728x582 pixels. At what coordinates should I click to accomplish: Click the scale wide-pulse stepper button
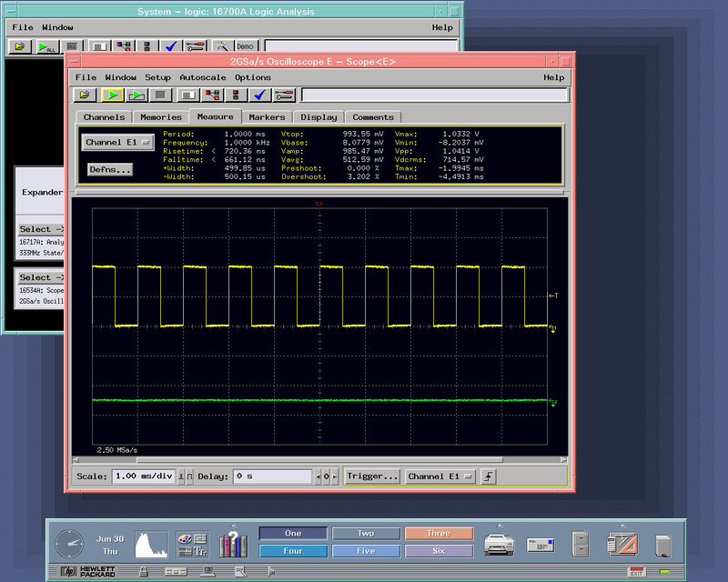(x=189, y=477)
